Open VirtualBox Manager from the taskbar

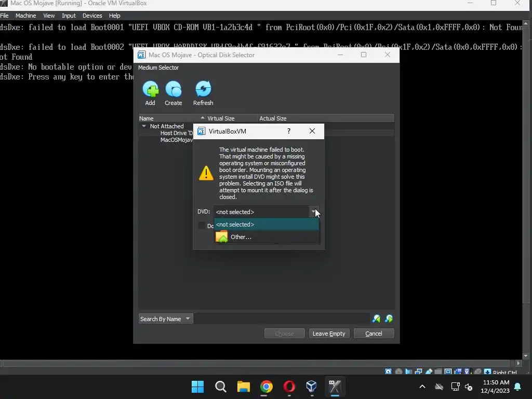312,387
